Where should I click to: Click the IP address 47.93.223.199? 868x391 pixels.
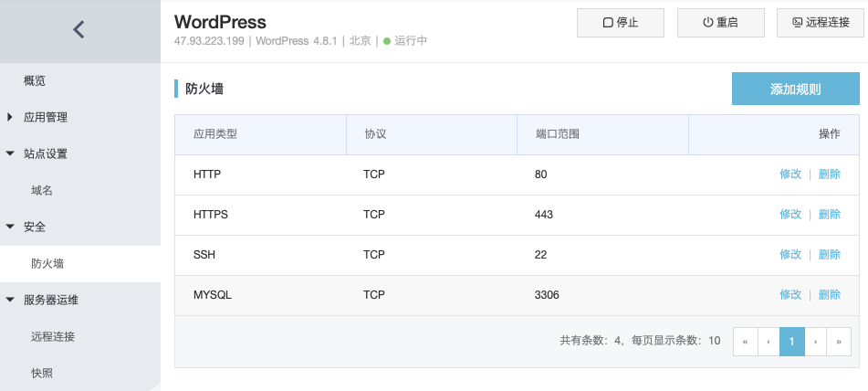click(x=209, y=41)
